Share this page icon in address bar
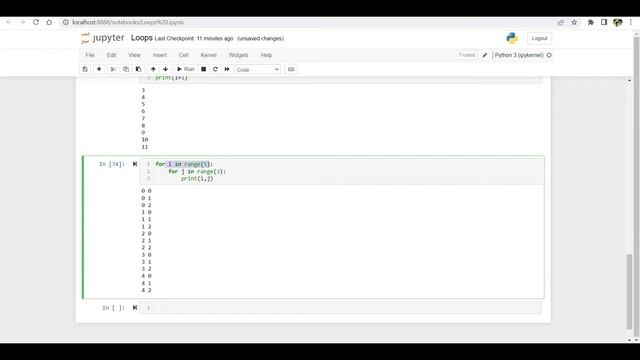Viewport: 640px width, 360px height. pos(561,22)
